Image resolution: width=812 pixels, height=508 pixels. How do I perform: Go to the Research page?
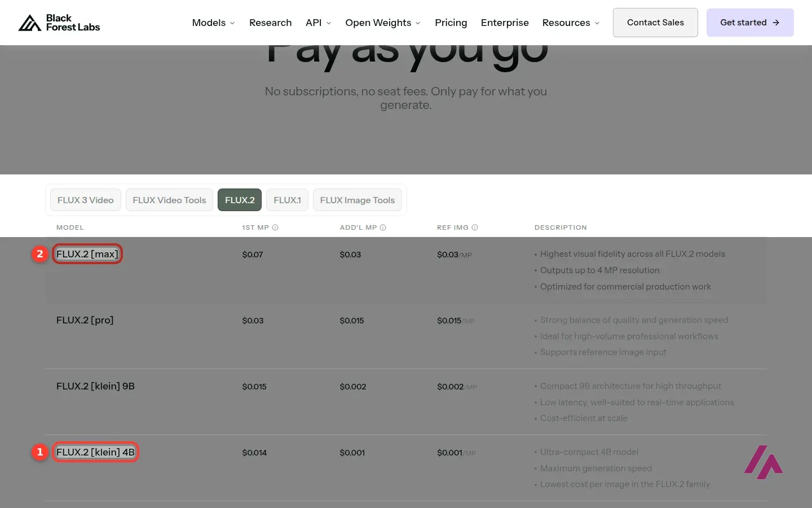pyautogui.click(x=271, y=23)
